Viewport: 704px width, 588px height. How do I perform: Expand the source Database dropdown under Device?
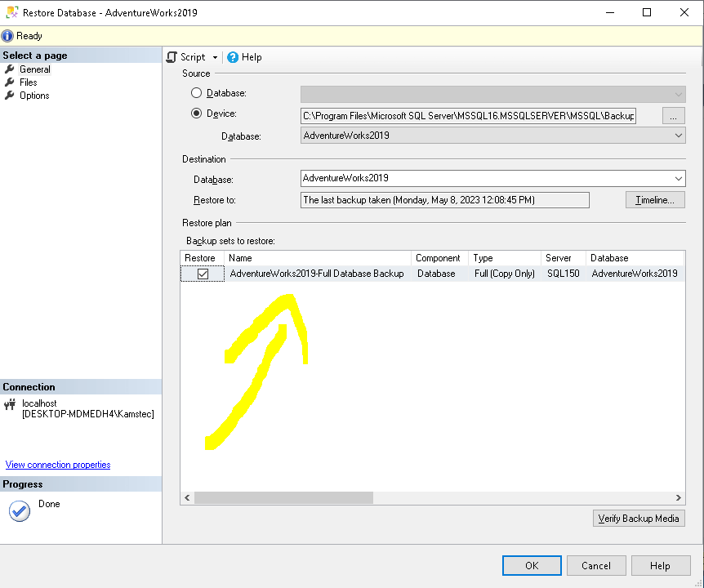pyautogui.click(x=679, y=136)
